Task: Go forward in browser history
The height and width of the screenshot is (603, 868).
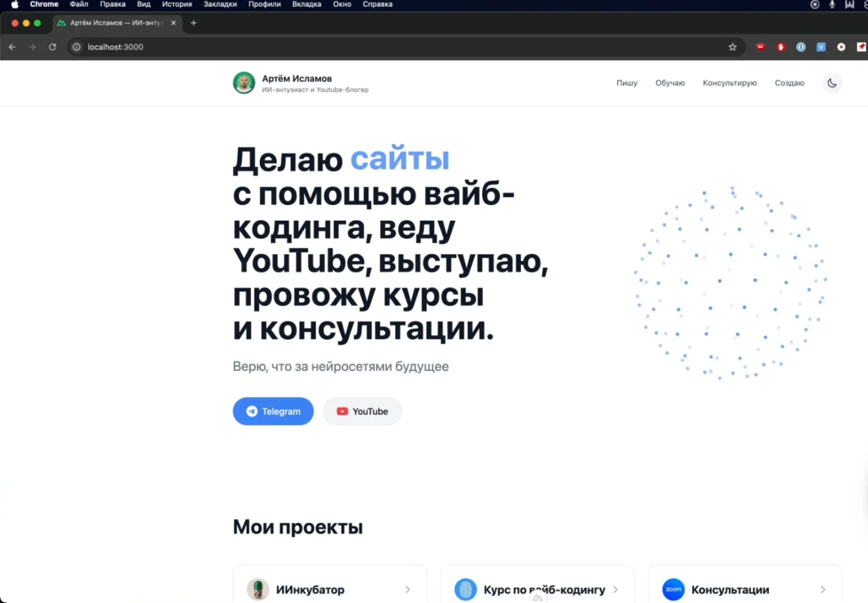Action: click(32, 47)
